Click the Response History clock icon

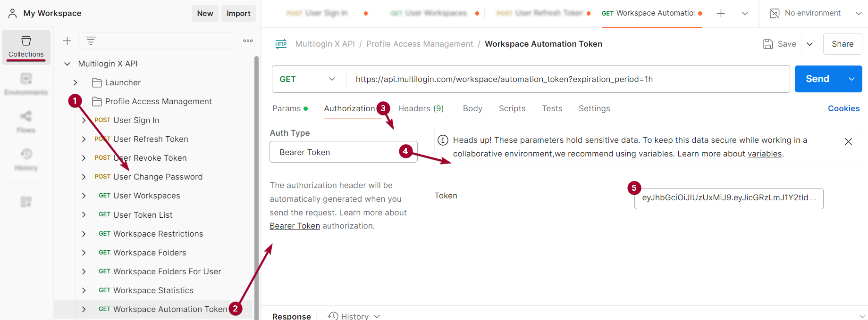pyautogui.click(x=333, y=316)
